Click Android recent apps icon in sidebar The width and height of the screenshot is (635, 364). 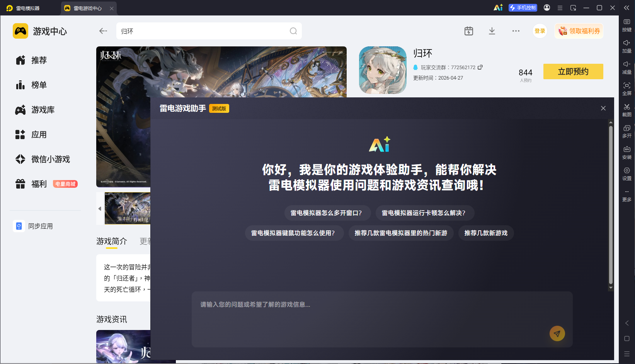(627, 354)
